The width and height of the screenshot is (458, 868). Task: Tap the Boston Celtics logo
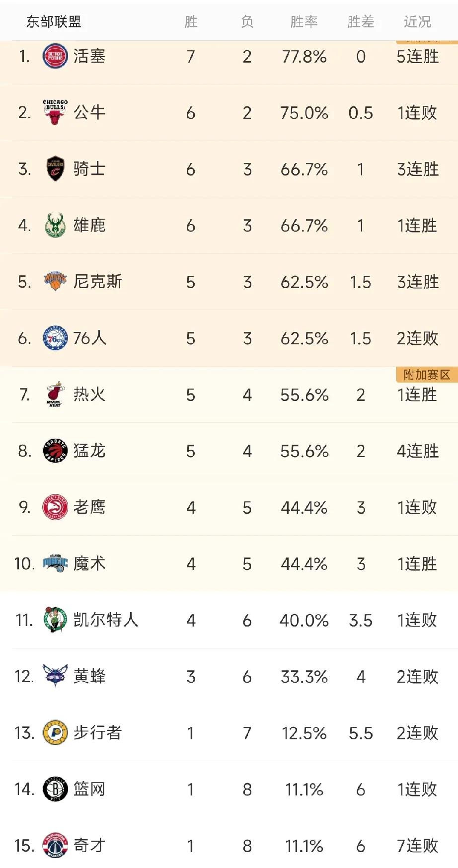click(x=55, y=620)
